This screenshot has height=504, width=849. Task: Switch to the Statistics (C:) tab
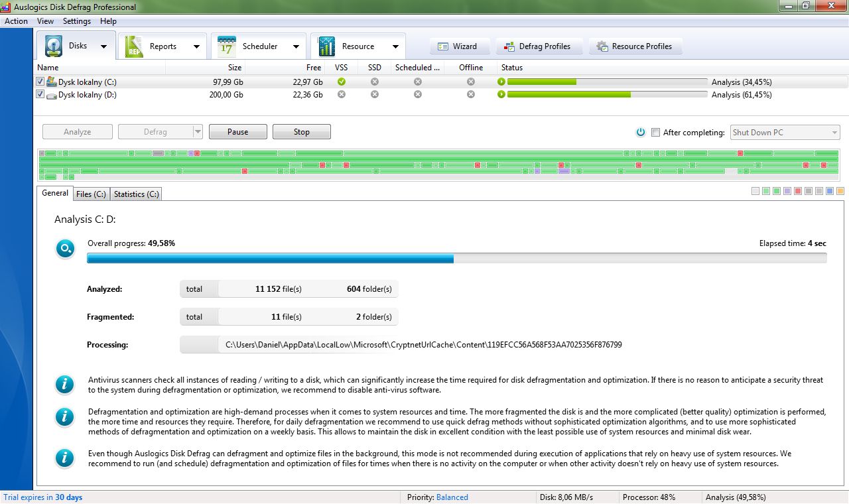tap(136, 194)
